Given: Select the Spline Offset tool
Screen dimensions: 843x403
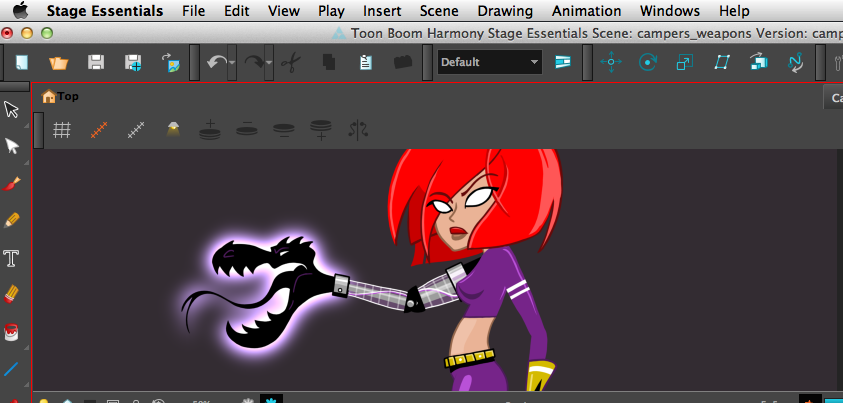Looking at the screenshot, I should click(x=795, y=63).
